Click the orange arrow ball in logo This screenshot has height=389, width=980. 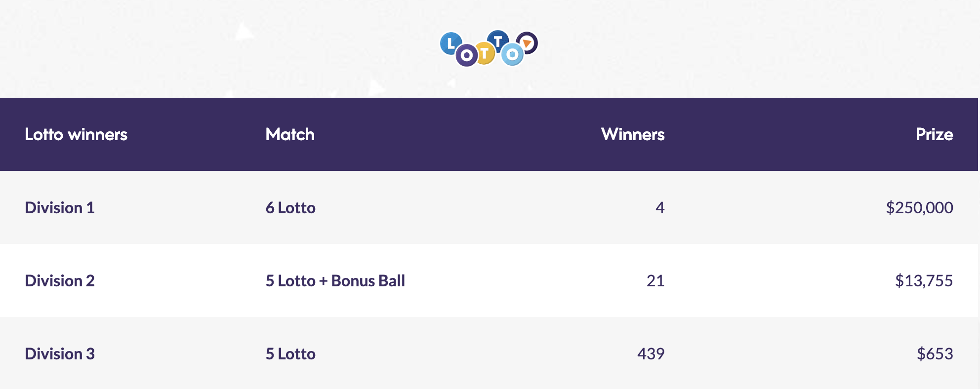[527, 43]
